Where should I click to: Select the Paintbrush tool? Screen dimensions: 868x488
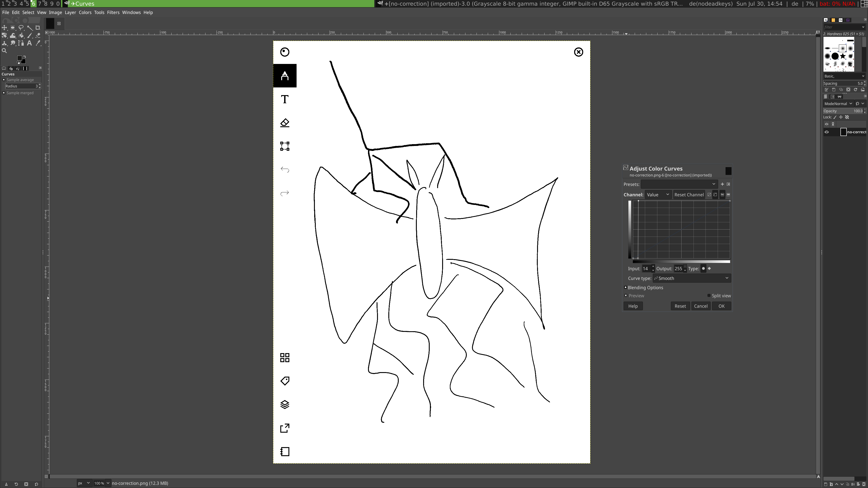[30, 35]
